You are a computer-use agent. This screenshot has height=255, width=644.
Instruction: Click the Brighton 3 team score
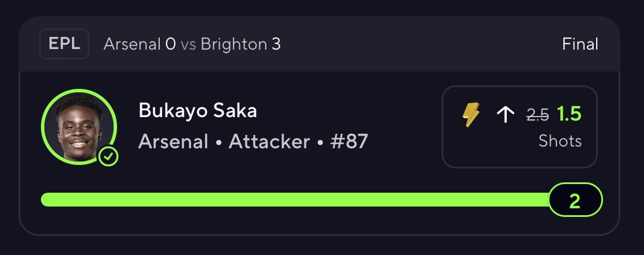click(240, 44)
